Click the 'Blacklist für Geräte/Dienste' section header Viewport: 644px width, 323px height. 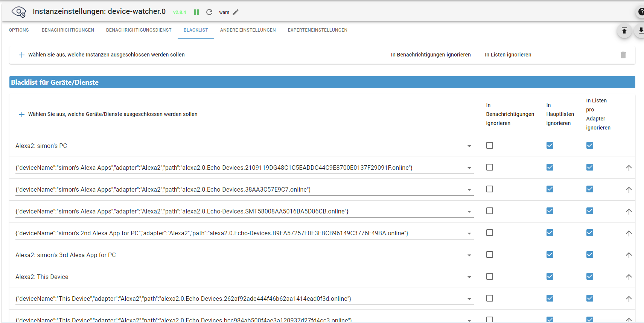point(322,82)
